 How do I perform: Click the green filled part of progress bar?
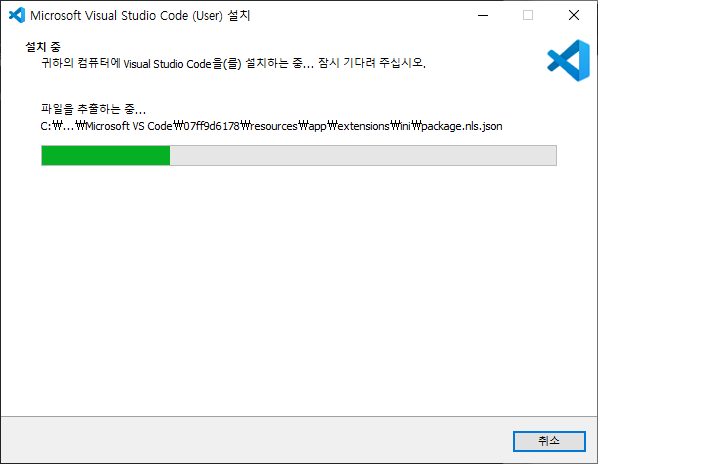click(x=106, y=156)
